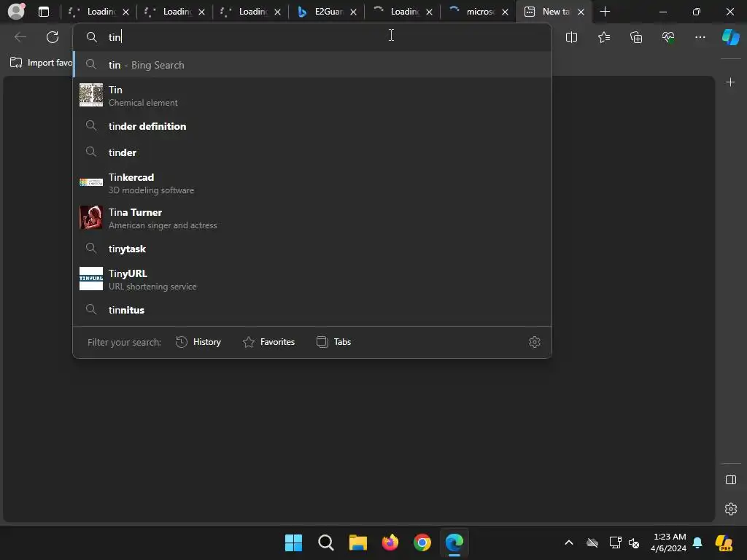
Task: Open Split screen view
Action: (x=571, y=37)
